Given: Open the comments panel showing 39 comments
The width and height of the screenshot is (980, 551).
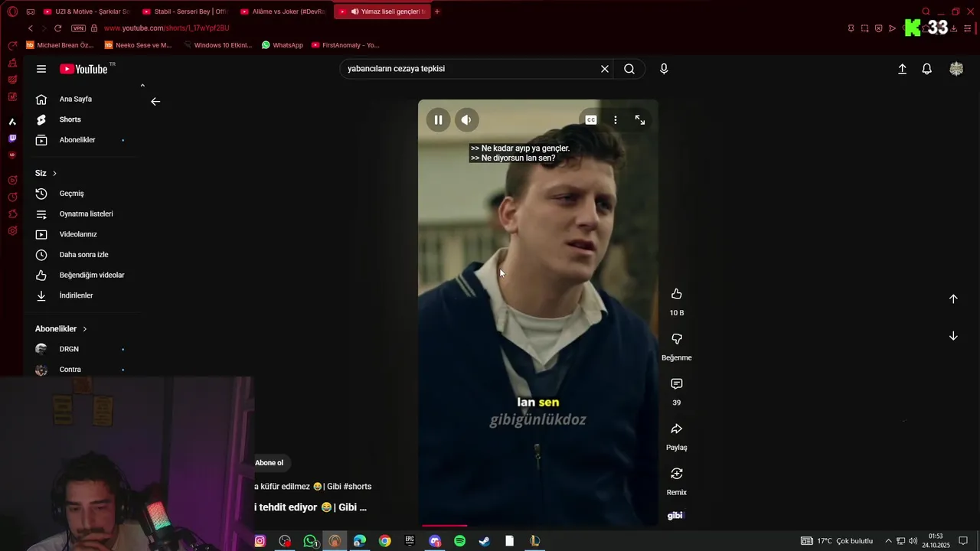Looking at the screenshot, I should coord(677,384).
